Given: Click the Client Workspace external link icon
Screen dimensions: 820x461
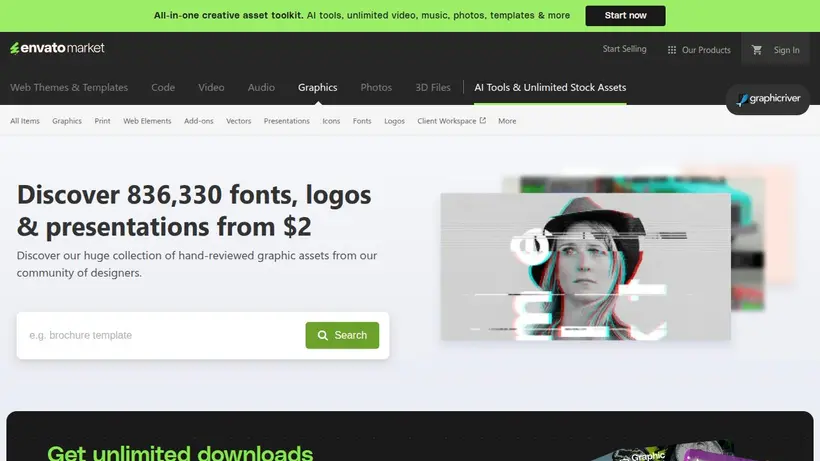Looking at the screenshot, I should pos(482,120).
